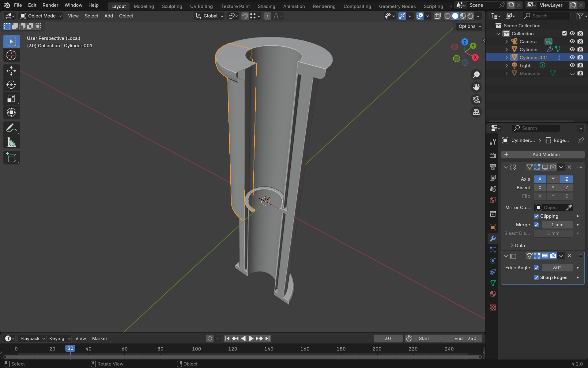
Task: Open the Object Mode dropdown
Action: [x=41, y=16]
